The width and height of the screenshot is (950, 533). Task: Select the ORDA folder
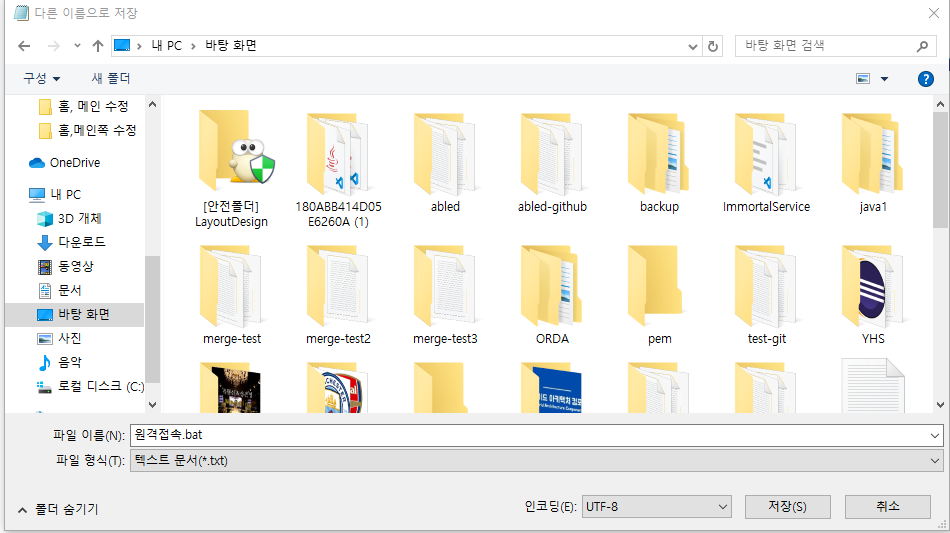coord(552,295)
